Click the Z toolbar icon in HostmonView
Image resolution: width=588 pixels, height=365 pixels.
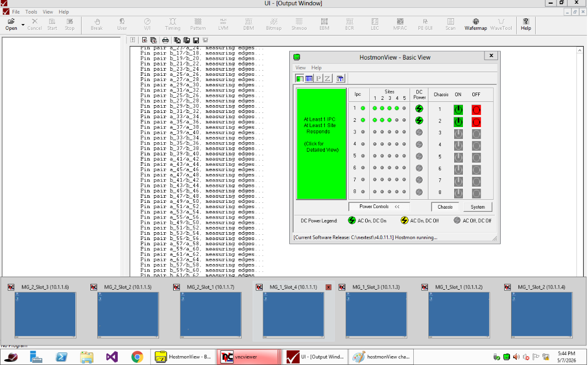click(327, 78)
